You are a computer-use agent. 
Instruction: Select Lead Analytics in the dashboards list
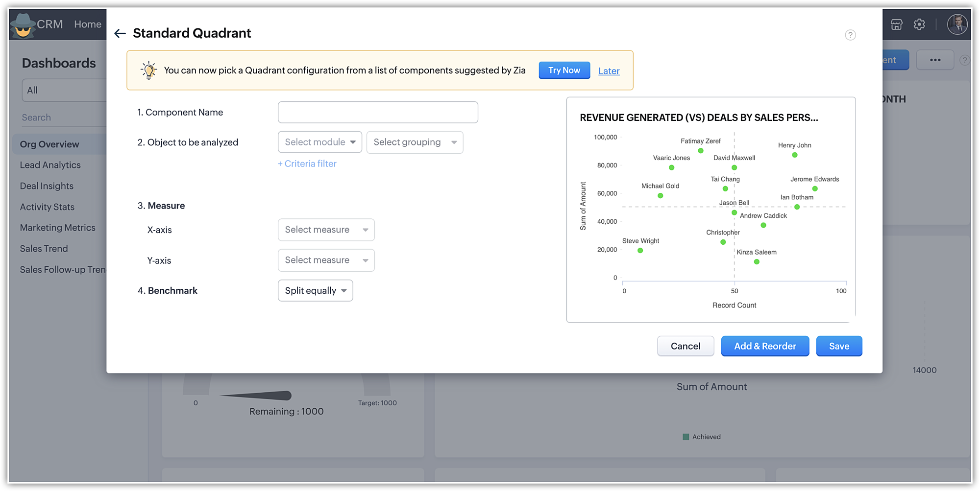[x=50, y=165]
